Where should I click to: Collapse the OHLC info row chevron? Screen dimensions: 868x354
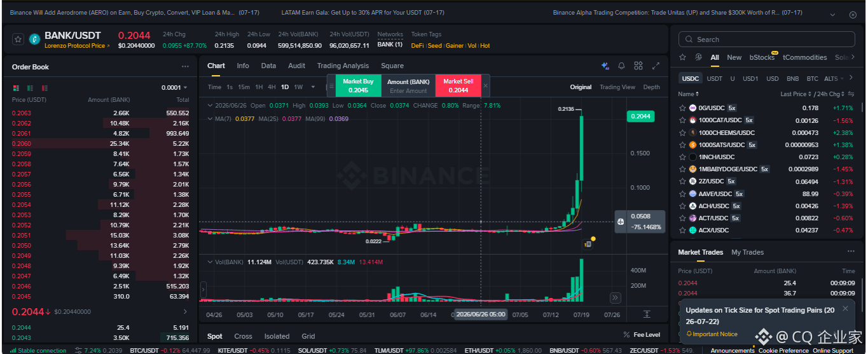pyautogui.click(x=210, y=105)
